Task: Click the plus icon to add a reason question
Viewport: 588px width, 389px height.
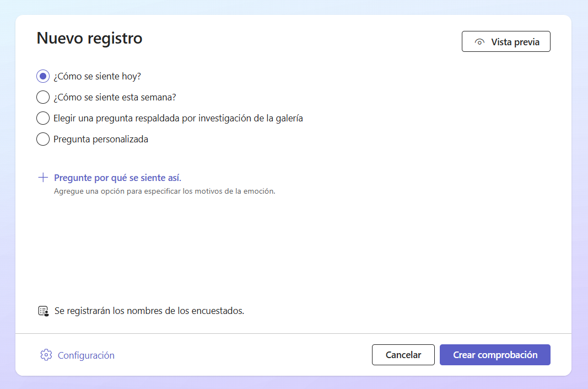Action: [43, 178]
